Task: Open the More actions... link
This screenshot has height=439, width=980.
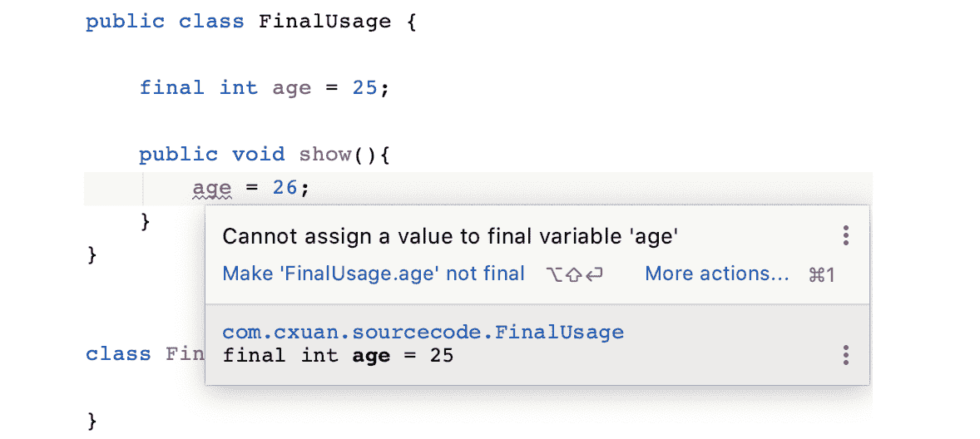Action: point(717,274)
